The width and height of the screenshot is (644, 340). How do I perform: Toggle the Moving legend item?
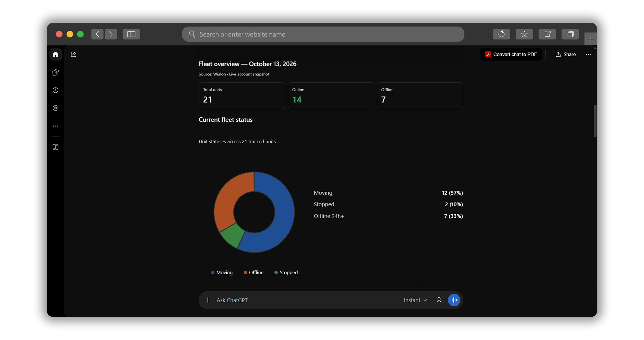tap(222, 272)
